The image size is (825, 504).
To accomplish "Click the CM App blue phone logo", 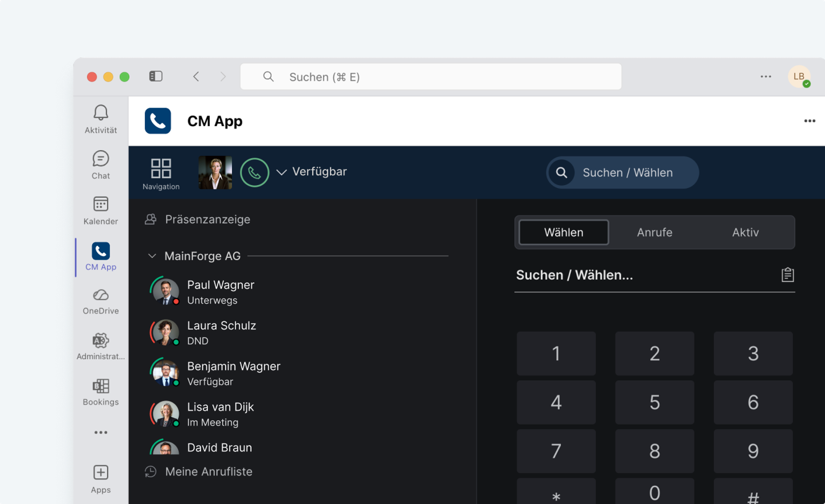I will (158, 121).
